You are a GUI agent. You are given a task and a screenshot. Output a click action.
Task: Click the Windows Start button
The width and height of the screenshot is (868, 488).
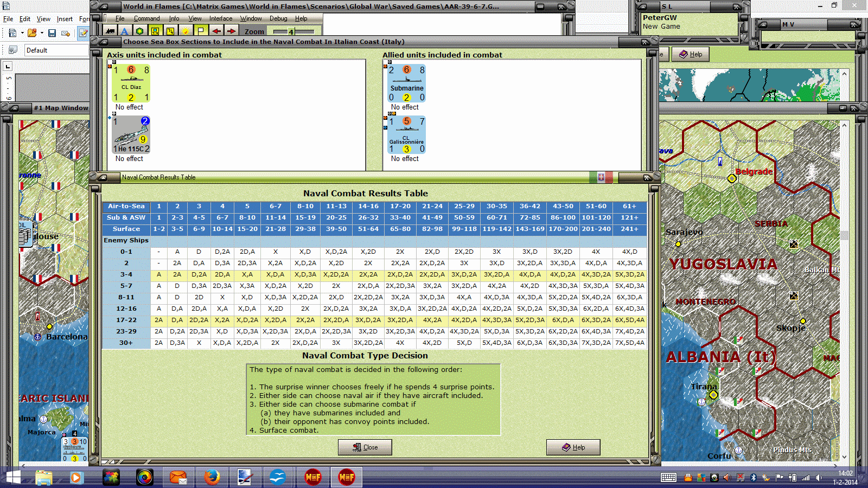coord(12,477)
